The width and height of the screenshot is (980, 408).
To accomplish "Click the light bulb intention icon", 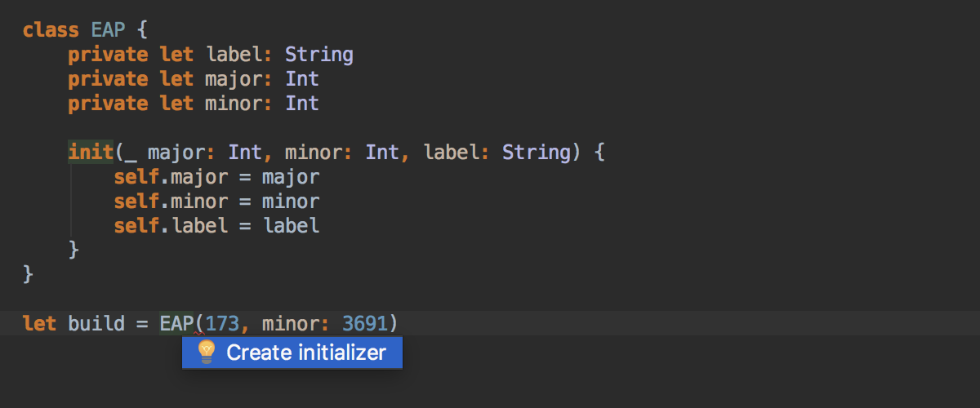I will [x=207, y=353].
